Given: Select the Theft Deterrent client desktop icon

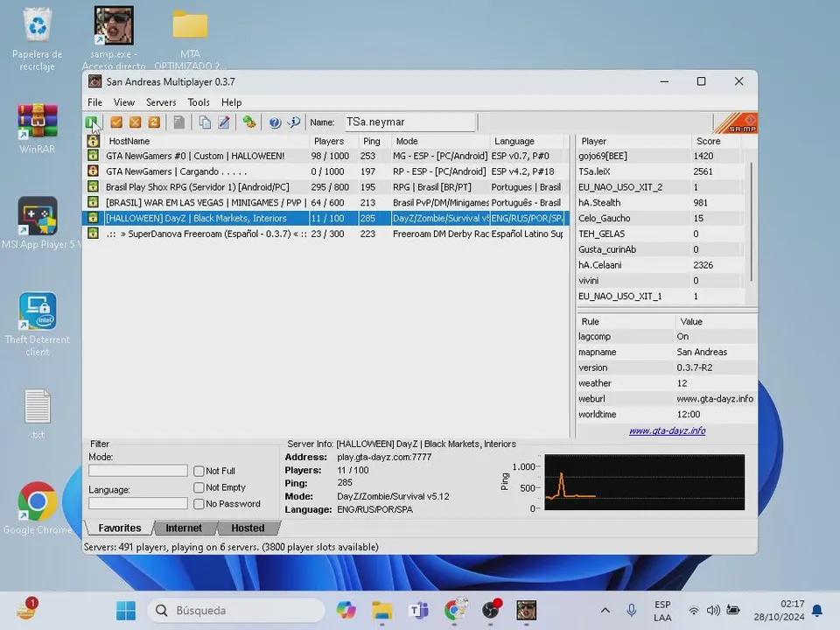Looking at the screenshot, I should coord(38,325).
